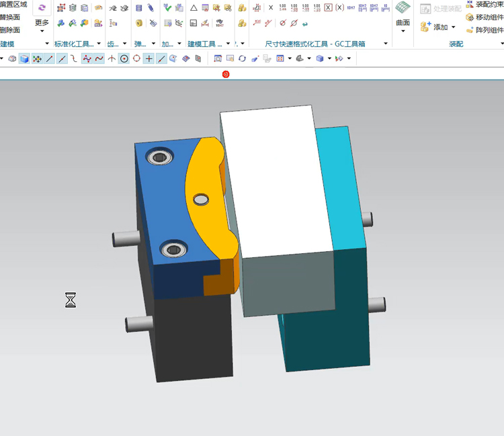Toggle the arc center snap point option
This screenshot has width=504, height=436.
click(x=124, y=58)
